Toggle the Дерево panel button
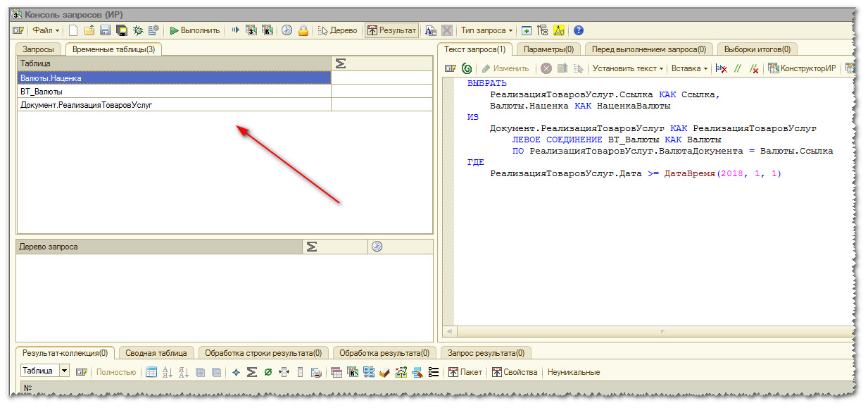 point(338,30)
